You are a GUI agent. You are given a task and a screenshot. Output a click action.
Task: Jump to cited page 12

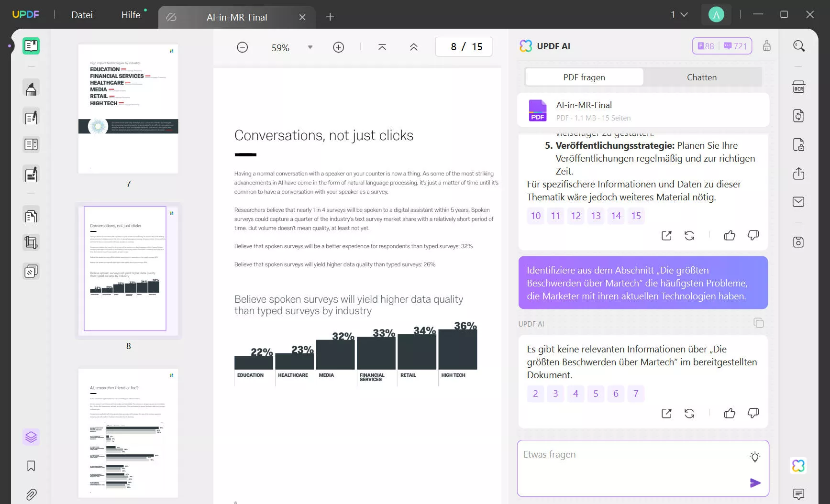pyautogui.click(x=576, y=216)
